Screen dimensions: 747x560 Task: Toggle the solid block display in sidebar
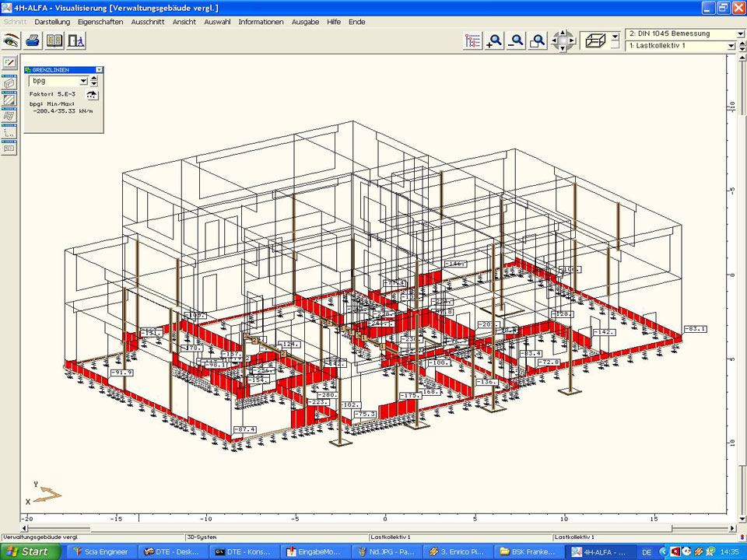click(x=9, y=82)
